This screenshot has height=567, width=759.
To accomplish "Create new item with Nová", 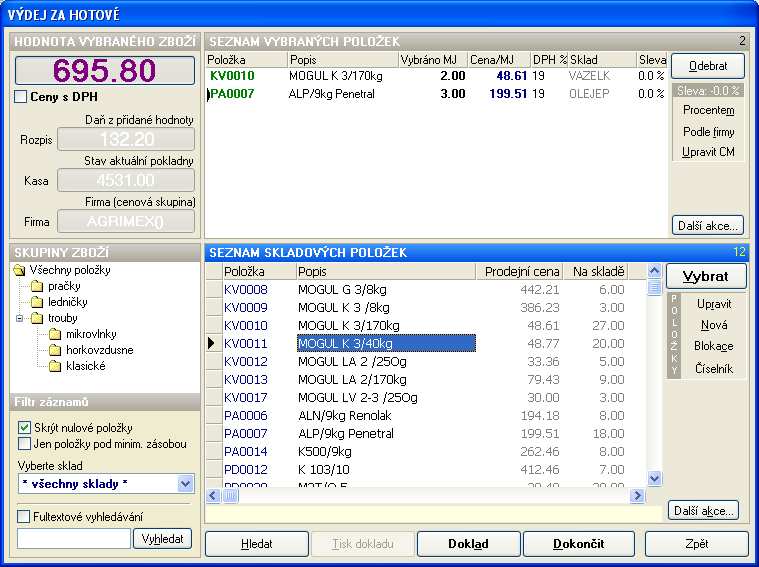I will tap(714, 325).
